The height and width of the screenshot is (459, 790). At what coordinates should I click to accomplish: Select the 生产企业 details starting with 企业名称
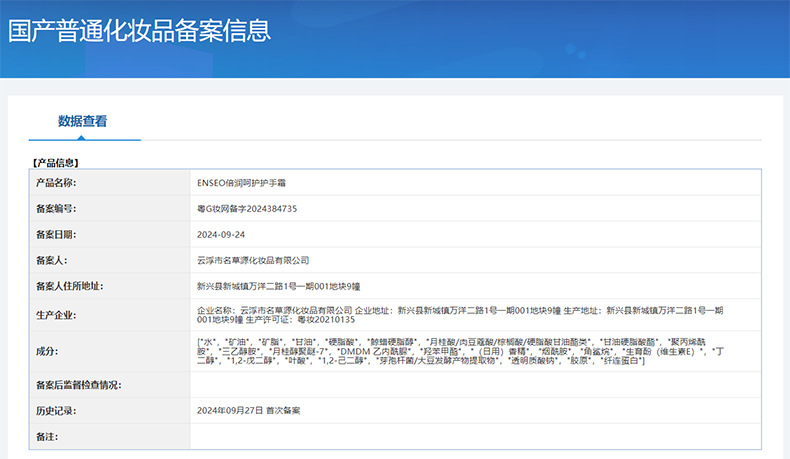tap(460, 315)
